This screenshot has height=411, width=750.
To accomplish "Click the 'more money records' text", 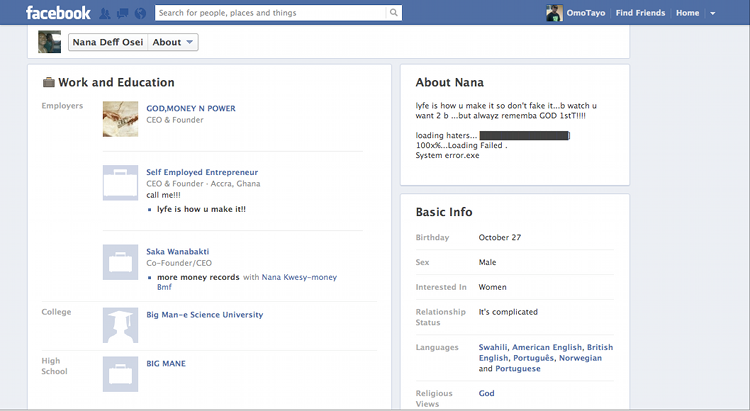I will [198, 278].
